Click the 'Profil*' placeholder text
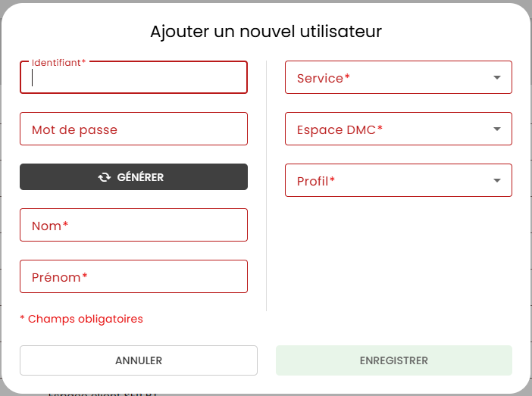Image resolution: width=532 pixels, height=396 pixels. pyautogui.click(x=316, y=181)
